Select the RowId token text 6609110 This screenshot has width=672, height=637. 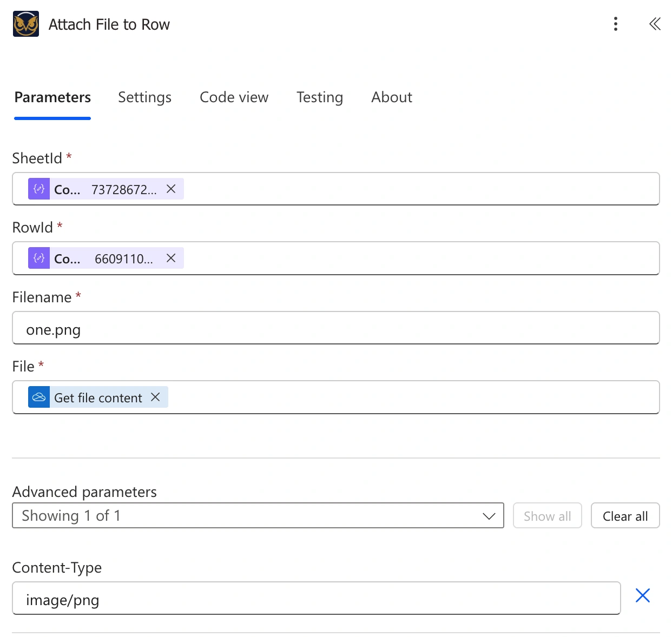coord(124,258)
